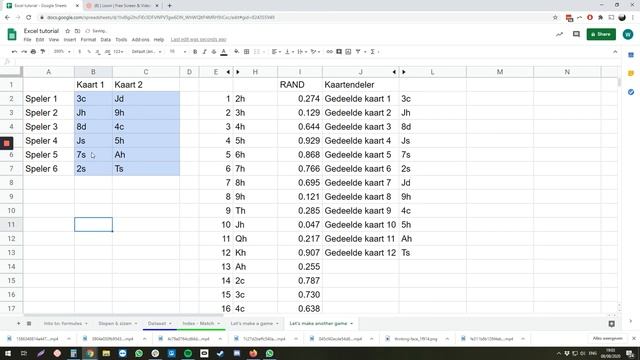Click the Redo icon in toolbar

[24, 52]
